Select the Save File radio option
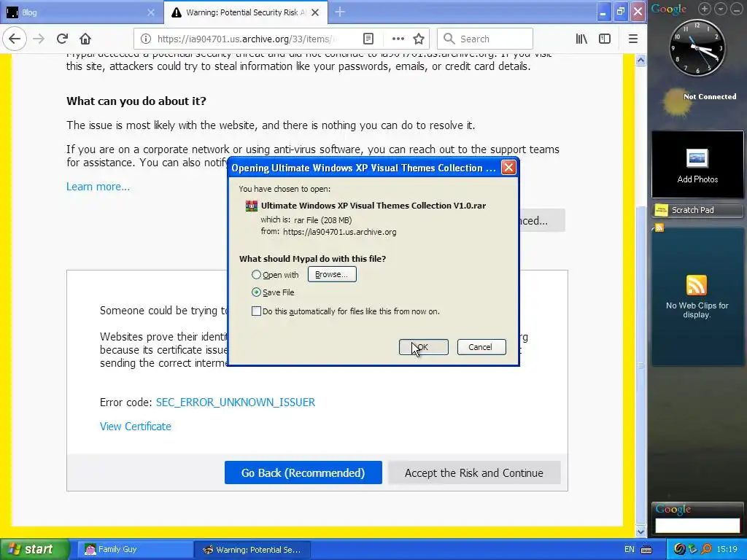The image size is (747, 560). pos(256,292)
